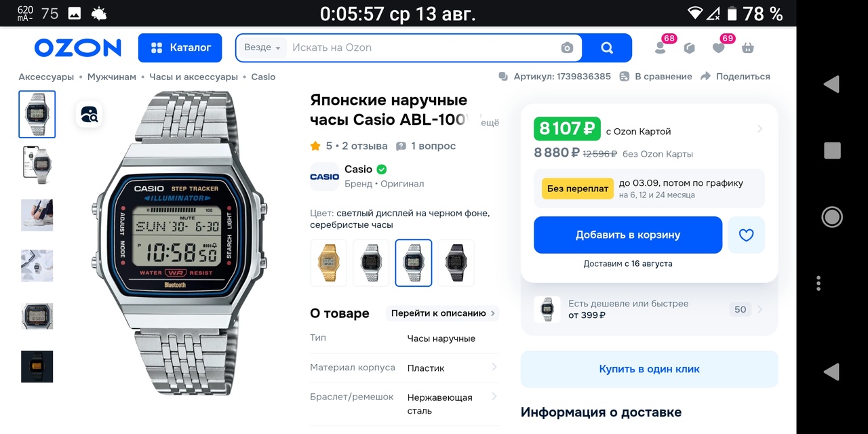Go to Часы и аксессуары breadcrumb
This screenshot has width=868, height=434.
(x=193, y=77)
